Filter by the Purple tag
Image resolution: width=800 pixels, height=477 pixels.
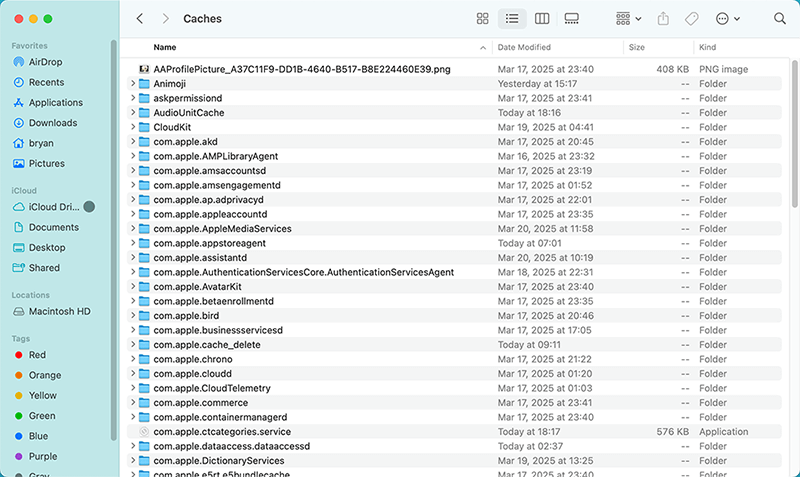pyautogui.click(x=43, y=457)
